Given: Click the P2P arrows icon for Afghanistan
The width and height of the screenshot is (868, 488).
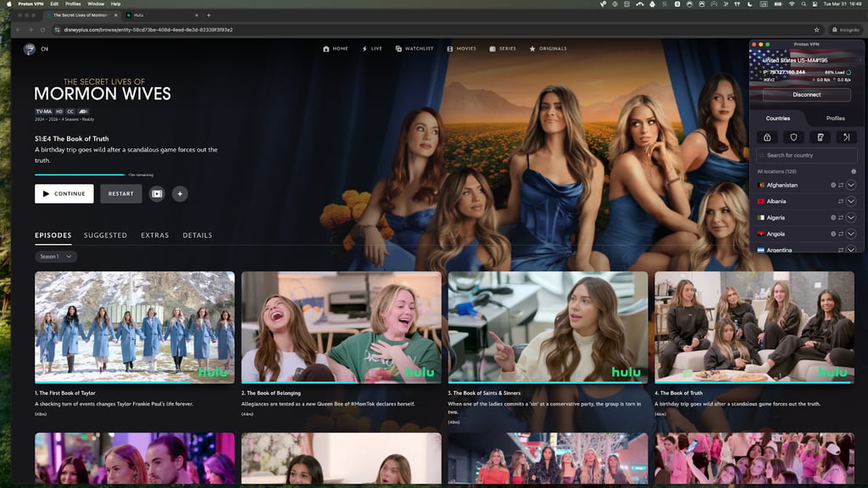Looking at the screenshot, I should click(840, 186).
